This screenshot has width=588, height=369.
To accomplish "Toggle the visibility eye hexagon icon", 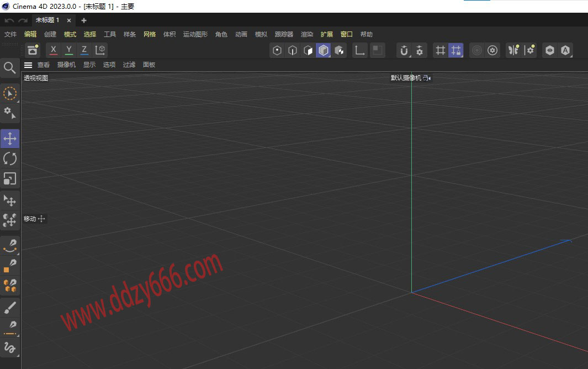I will [550, 50].
